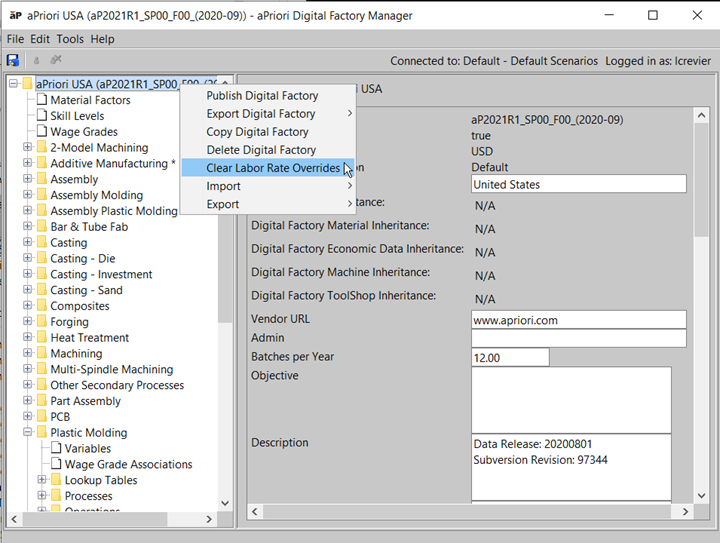Viewport: 720px width, 543px height.
Task: Click the Skill Levels document icon
Action: [x=42, y=115]
